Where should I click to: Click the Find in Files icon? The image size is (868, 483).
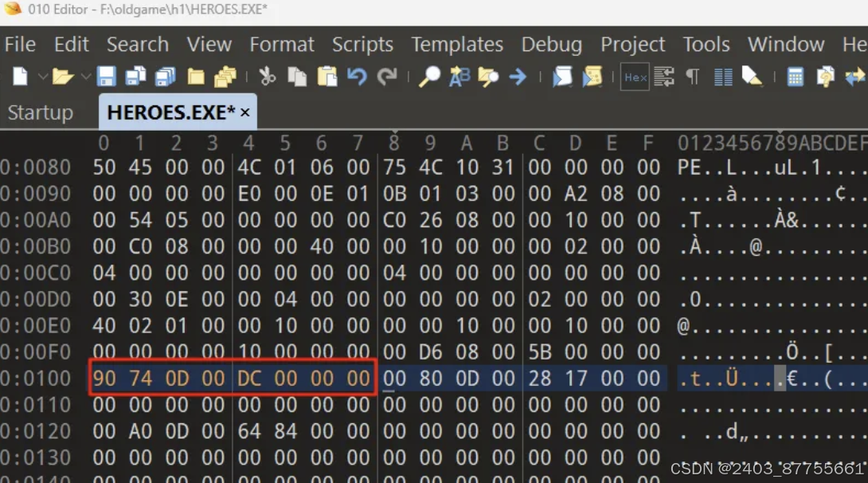(488, 77)
